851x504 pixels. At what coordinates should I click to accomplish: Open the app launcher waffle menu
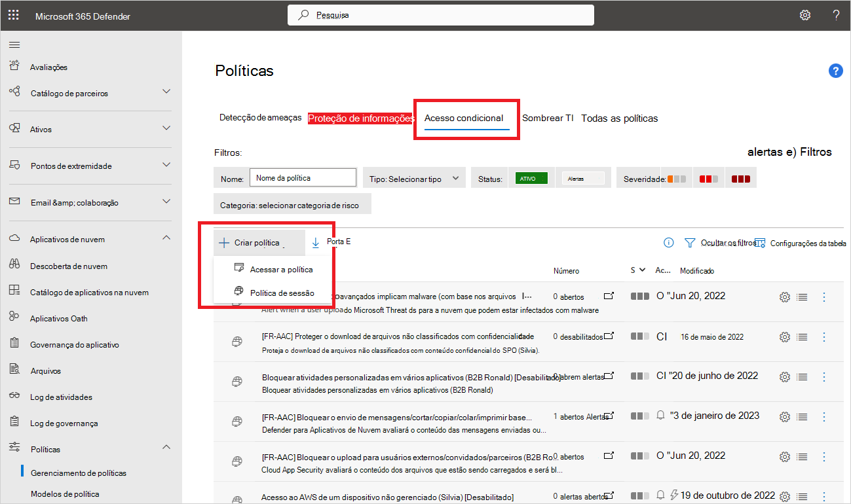(13, 15)
